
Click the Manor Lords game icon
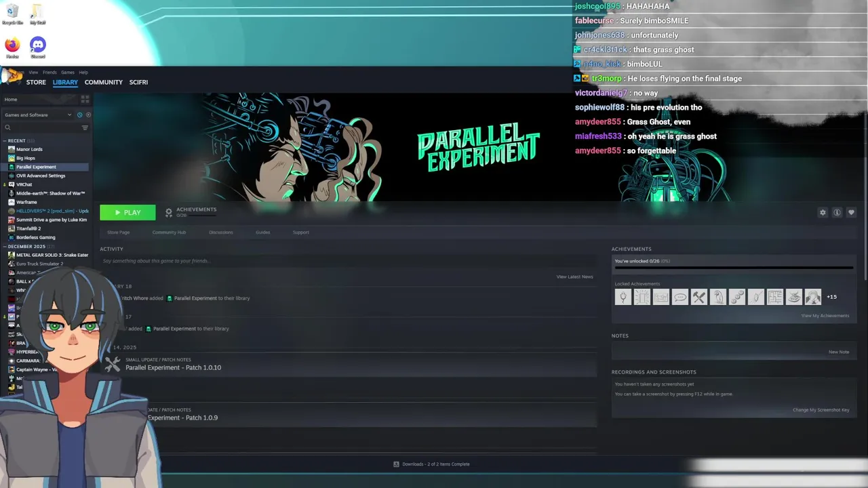tap(12, 149)
